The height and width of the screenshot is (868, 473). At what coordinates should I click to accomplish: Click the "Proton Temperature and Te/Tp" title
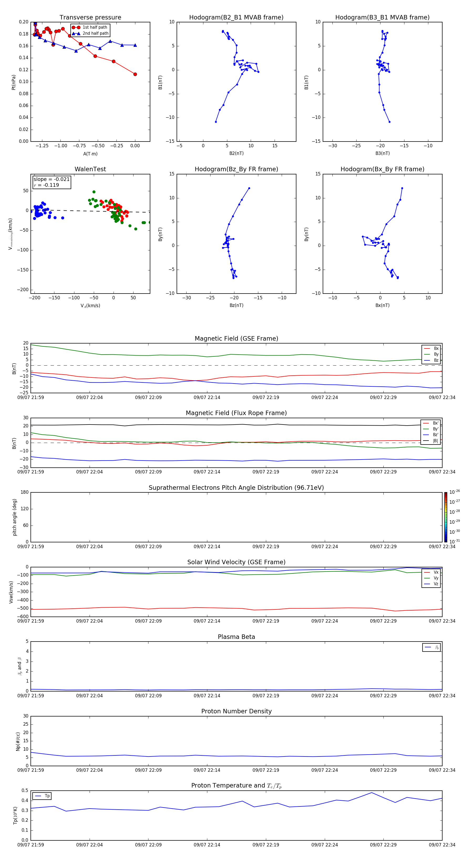click(x=236, y=786)
